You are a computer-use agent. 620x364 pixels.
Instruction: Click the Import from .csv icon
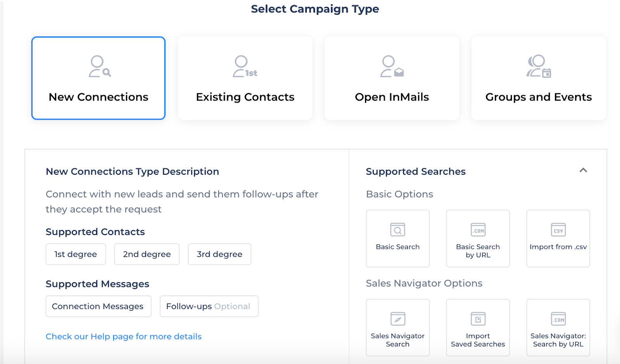tap(558, 230)
